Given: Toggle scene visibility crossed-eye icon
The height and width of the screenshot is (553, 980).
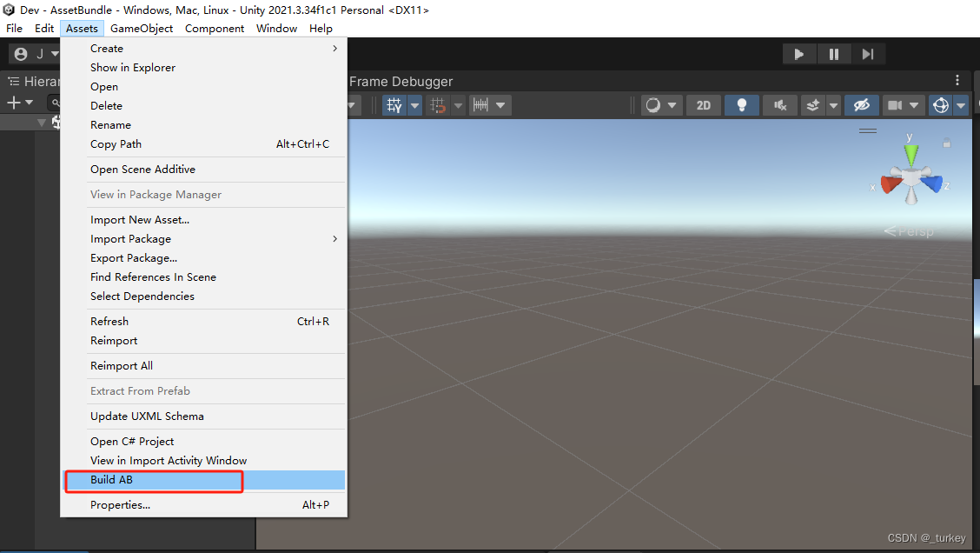Looking at the screenshot, I should (x=860, y=104).
